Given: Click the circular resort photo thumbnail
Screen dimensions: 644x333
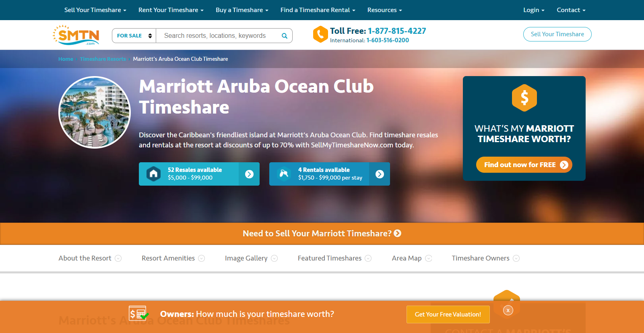Looking at the screenshot, I should click(x=95, y=112).
